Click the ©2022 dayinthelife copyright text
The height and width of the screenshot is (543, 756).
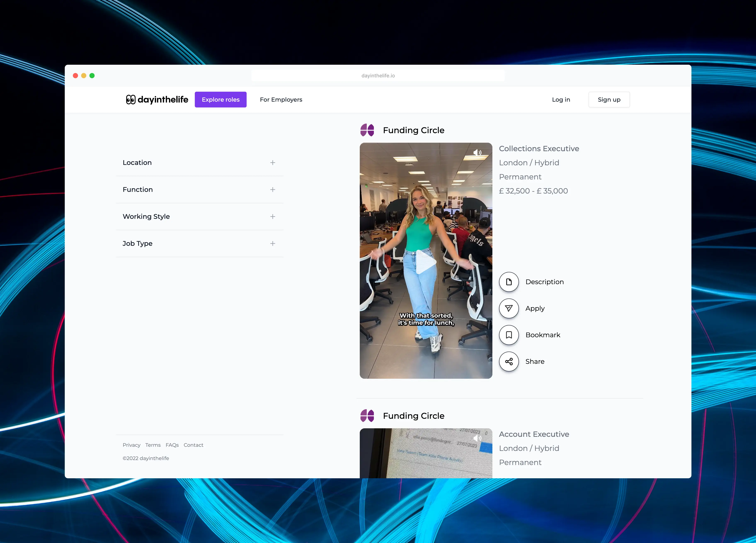point(146,458)
